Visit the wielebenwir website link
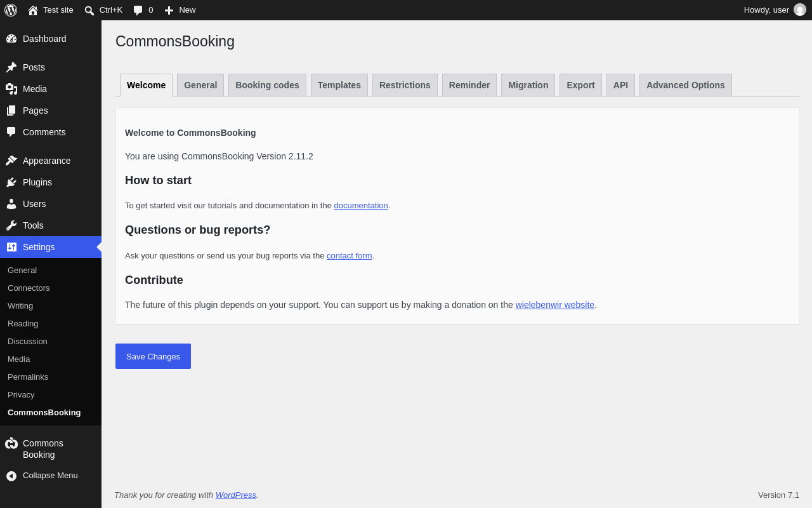The height and width of the screenshot is (508, 812). pyautogui.click(x=555, y=305)
